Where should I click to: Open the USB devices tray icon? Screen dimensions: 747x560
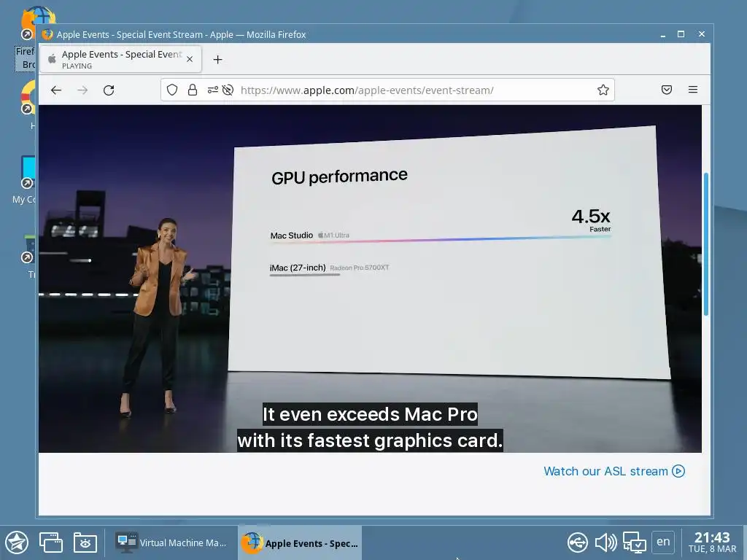point(578,542)
